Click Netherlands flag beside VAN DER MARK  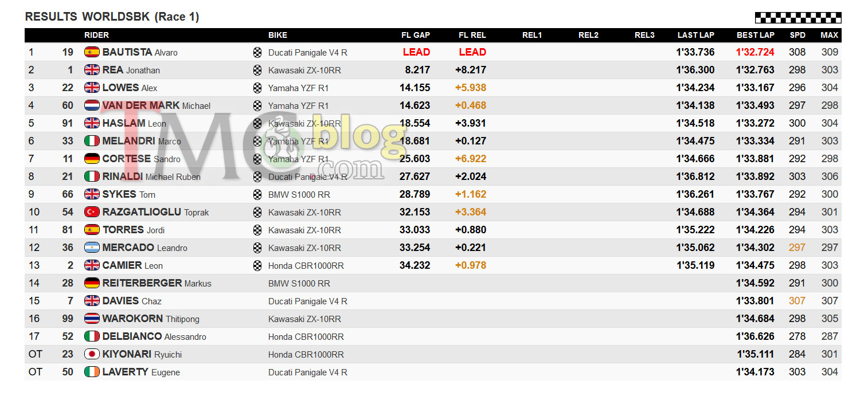click(x=92, y=105)
